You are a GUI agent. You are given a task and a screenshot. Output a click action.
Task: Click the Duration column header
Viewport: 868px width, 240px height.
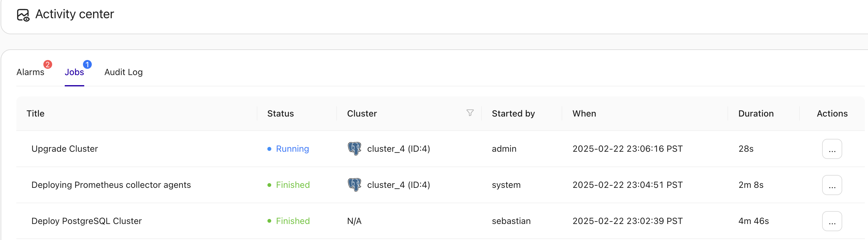pos(755,113)
